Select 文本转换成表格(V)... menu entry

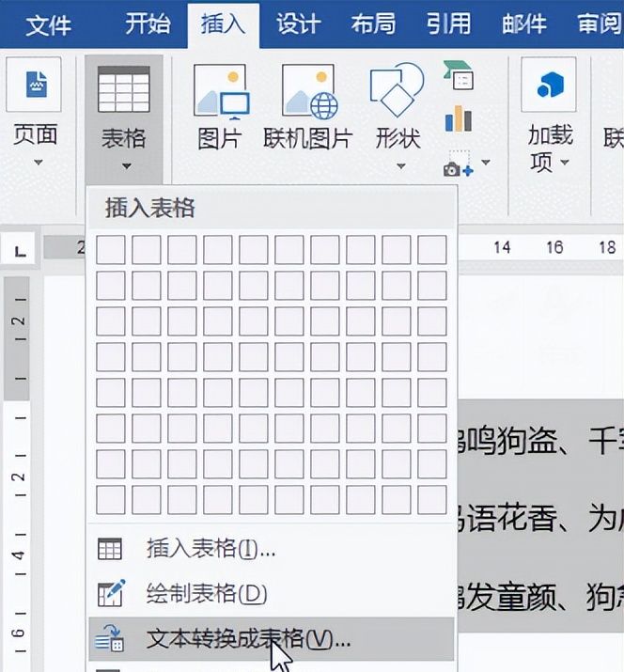(271, 639)
